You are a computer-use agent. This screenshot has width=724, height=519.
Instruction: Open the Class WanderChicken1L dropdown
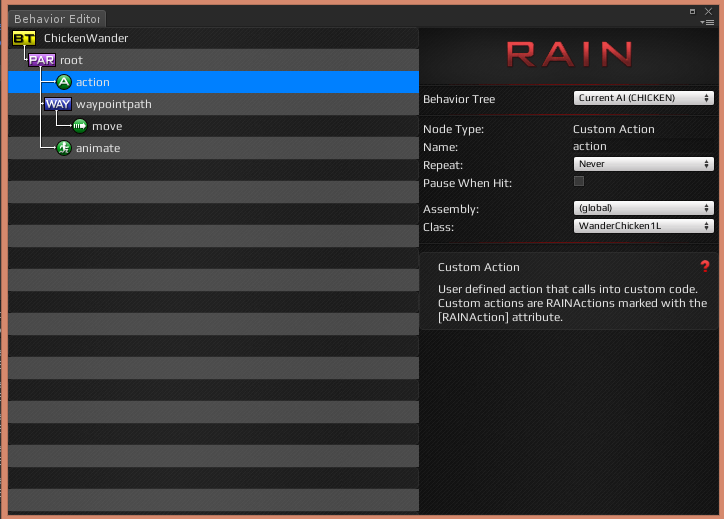click(643, 226)
